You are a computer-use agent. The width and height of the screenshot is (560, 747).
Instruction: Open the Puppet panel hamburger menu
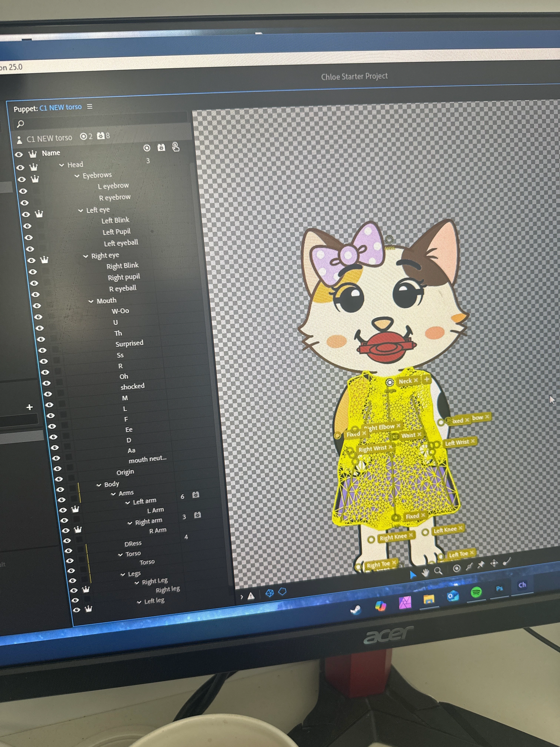pos(90,107)
